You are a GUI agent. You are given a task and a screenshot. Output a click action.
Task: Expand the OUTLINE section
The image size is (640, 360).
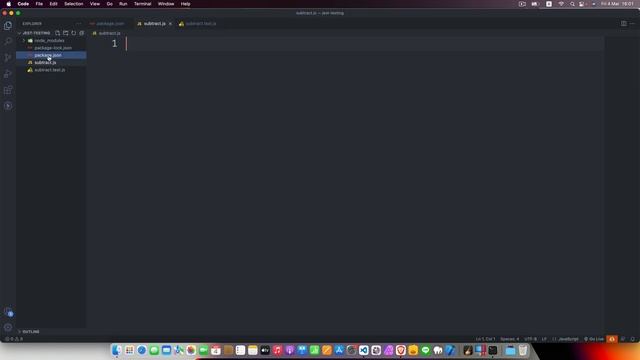pos(31,332)
